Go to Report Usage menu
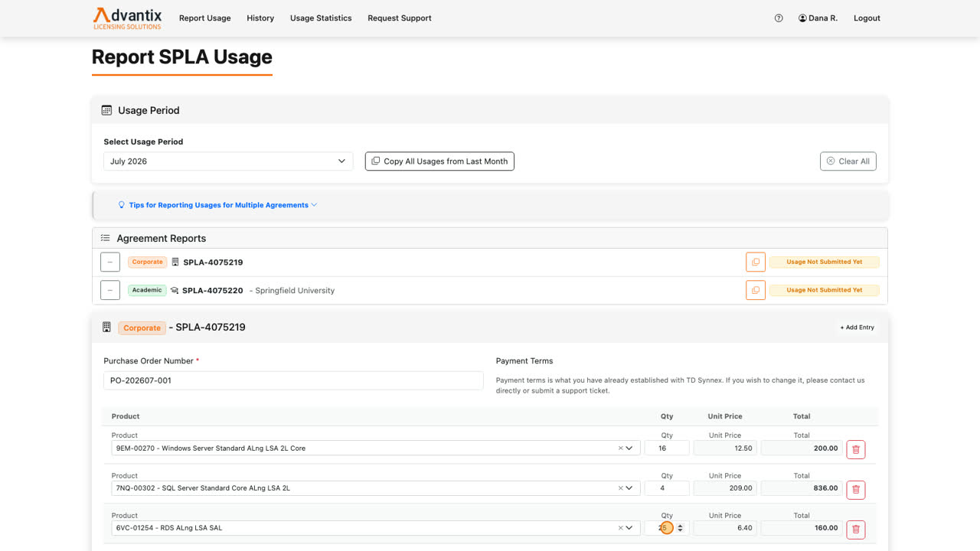The height and width of the screenshot is (551, 980). [204, 18]
